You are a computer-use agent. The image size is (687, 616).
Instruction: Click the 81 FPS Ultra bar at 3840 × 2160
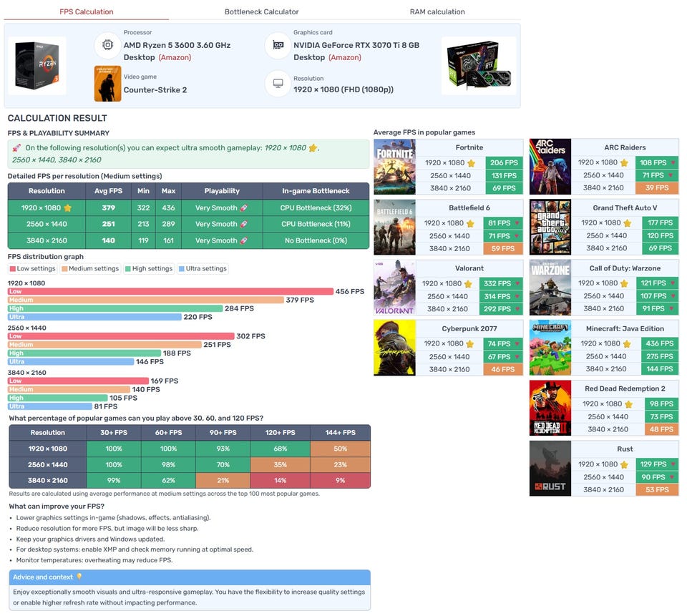click(50, 406)
